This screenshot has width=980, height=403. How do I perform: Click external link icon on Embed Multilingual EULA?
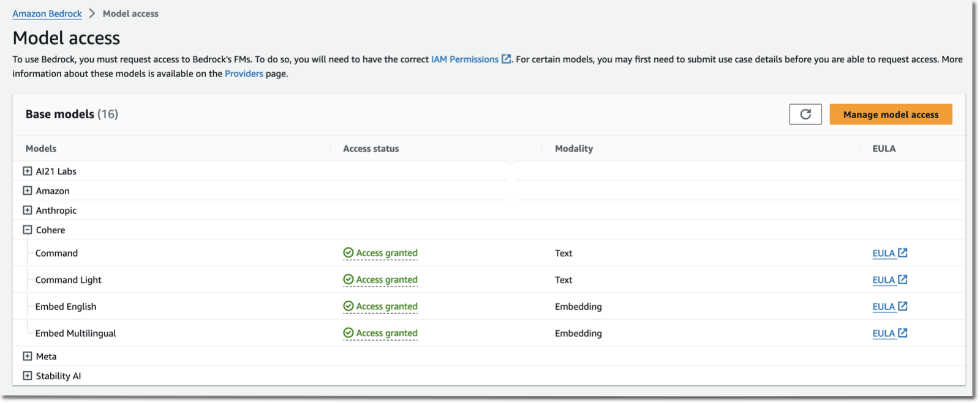point(902,333)
